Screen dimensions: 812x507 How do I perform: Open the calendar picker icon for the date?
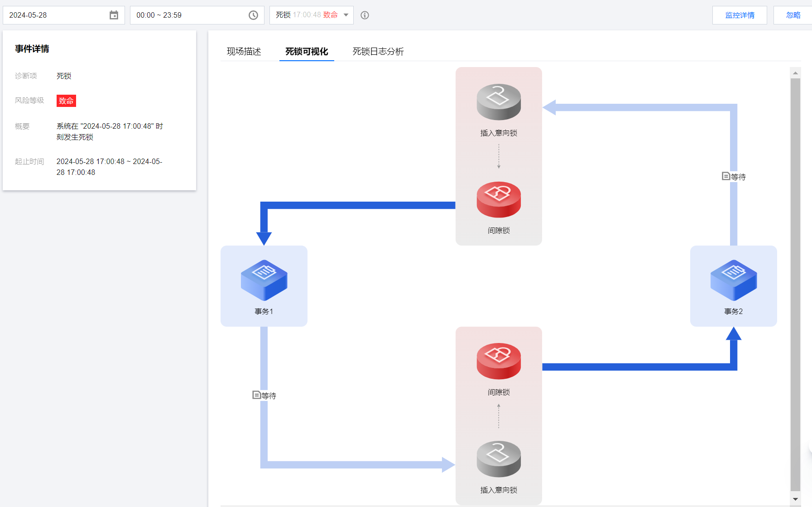(114, 15)
